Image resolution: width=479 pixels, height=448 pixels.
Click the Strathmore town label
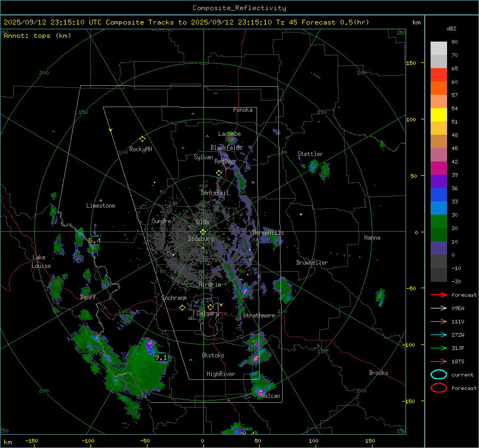pos(259,315)
